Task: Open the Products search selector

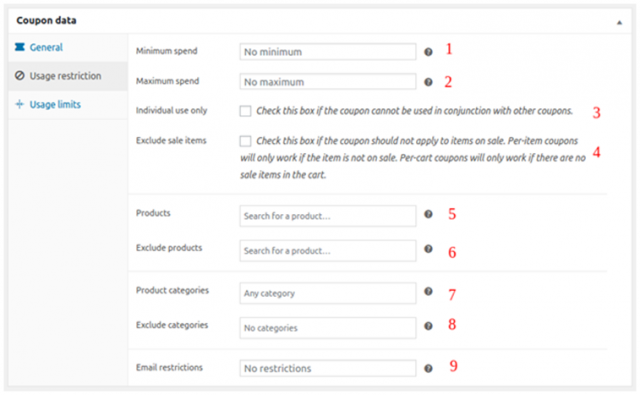Action: (328, 216)
